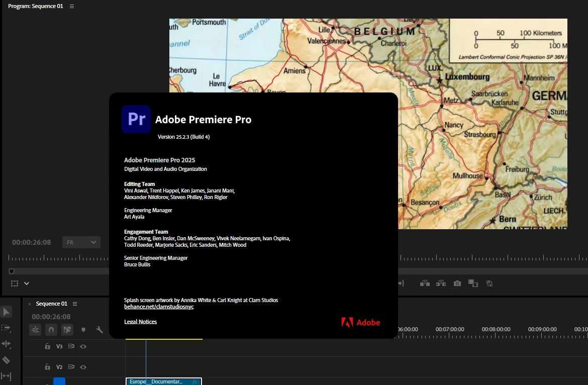This screenshot has width=588, height=385.
Task: Target the V3 track label
Action: pos(59,346)
